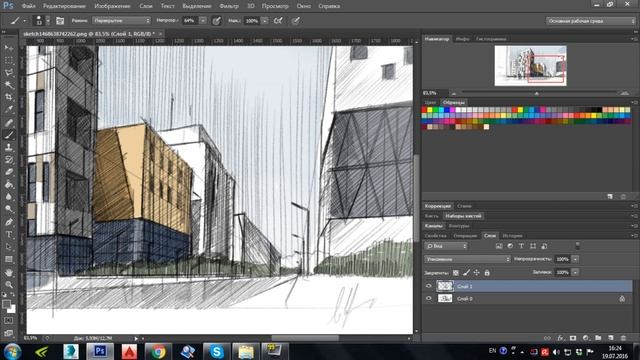Create a new layer group folder
The width and height of the screenshot is (640, 360).
[598, 338]
